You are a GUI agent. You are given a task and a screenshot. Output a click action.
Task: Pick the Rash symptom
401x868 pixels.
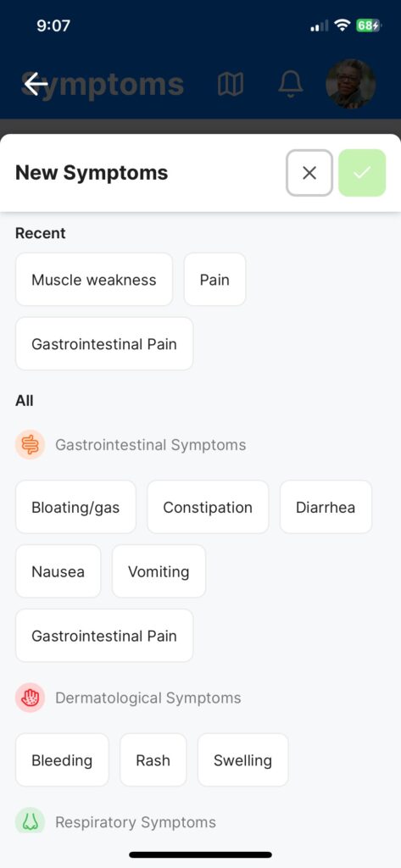coord(153,760)
